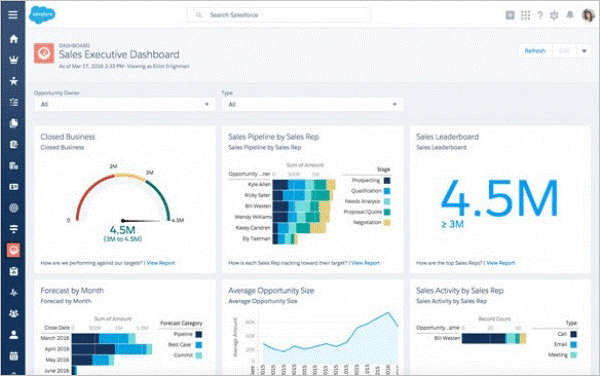Click the March 2016 forecast bar

point(103,339)
